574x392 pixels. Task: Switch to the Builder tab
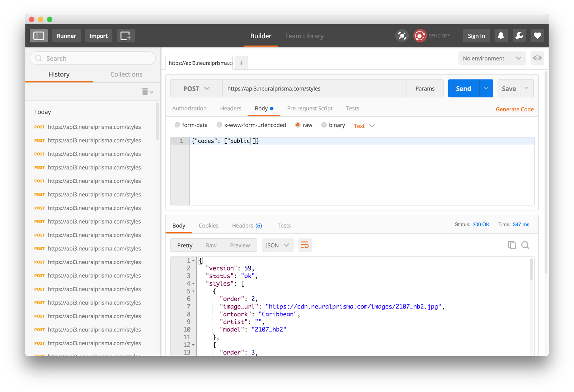(261, 36)
